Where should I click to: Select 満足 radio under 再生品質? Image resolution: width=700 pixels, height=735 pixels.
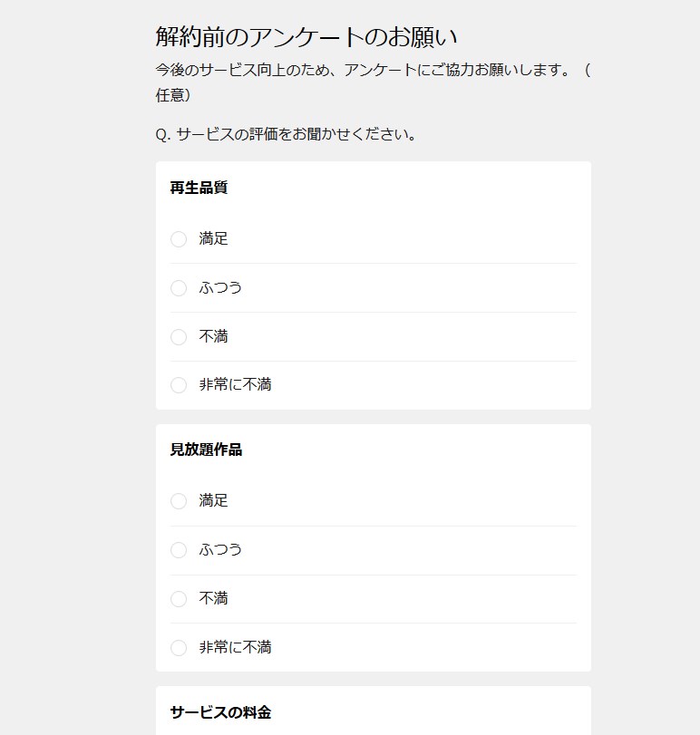[x=179, y=239]
